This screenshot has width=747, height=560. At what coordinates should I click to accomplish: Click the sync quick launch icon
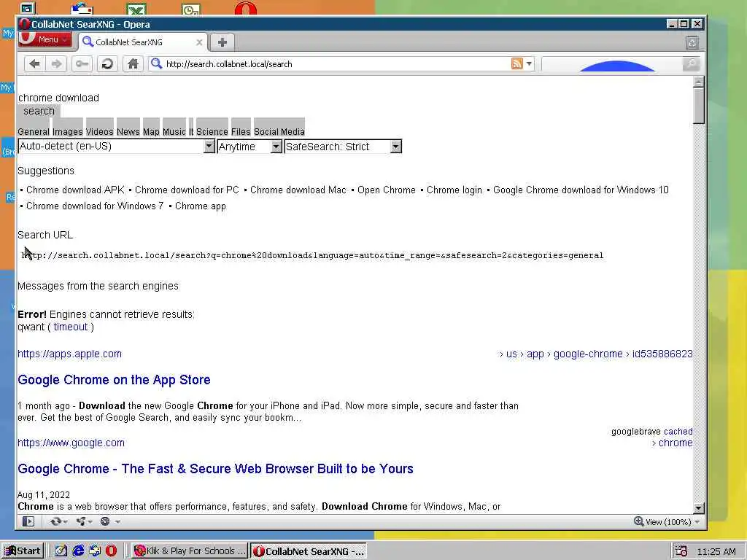95,551
